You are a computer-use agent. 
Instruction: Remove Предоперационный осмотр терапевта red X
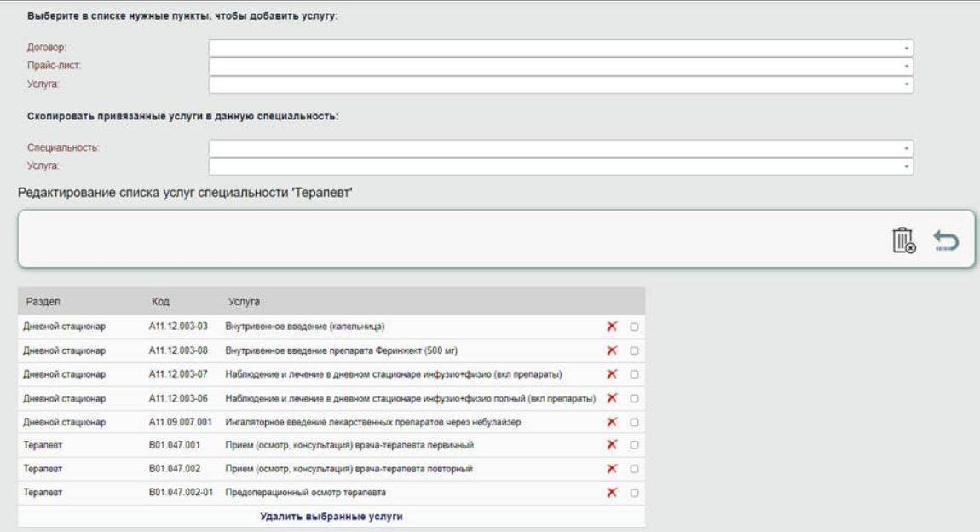tap(612, 493)
